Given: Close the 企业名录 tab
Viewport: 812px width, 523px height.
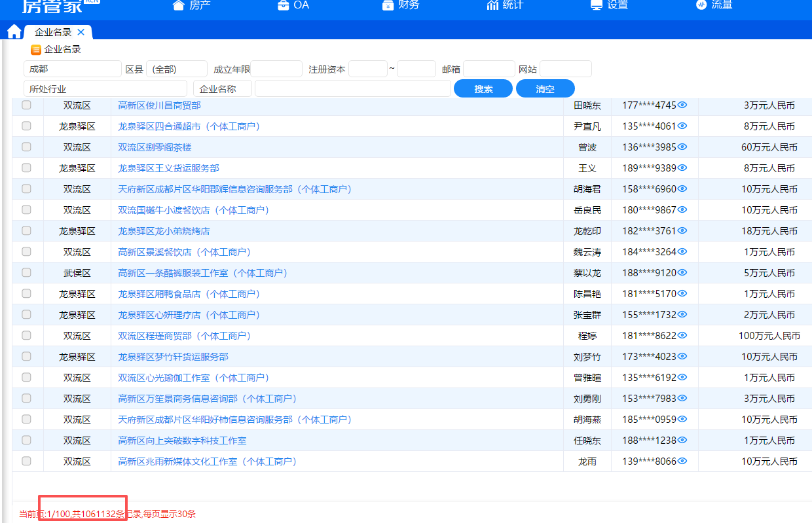Looking at the screenshot, I should click(81, 32).
